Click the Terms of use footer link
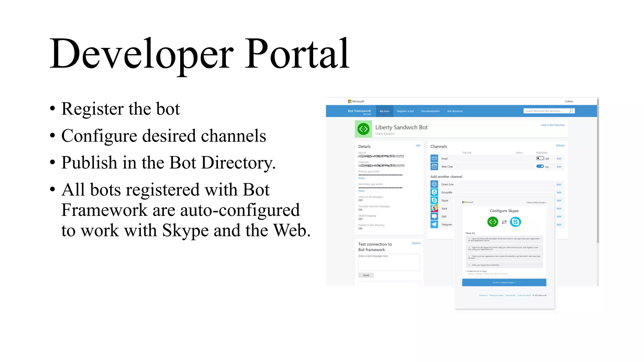 510,295
